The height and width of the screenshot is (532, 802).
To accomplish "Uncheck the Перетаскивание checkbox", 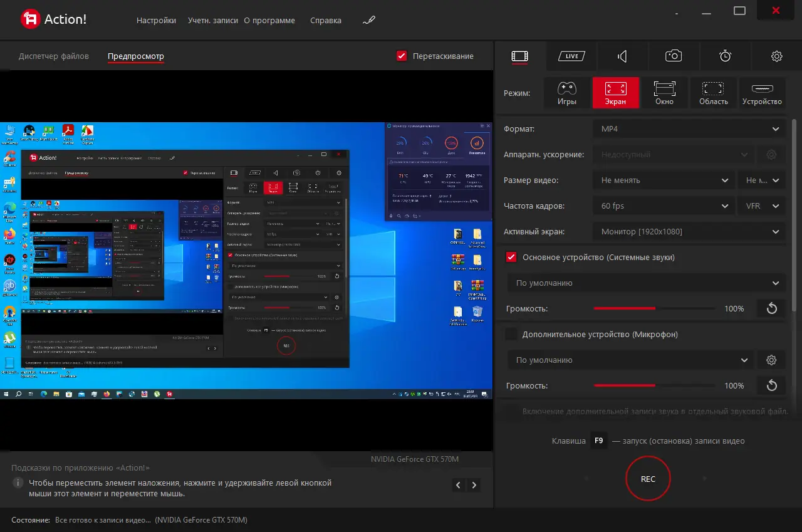I will pyautogui.click(x=402, y=56).
